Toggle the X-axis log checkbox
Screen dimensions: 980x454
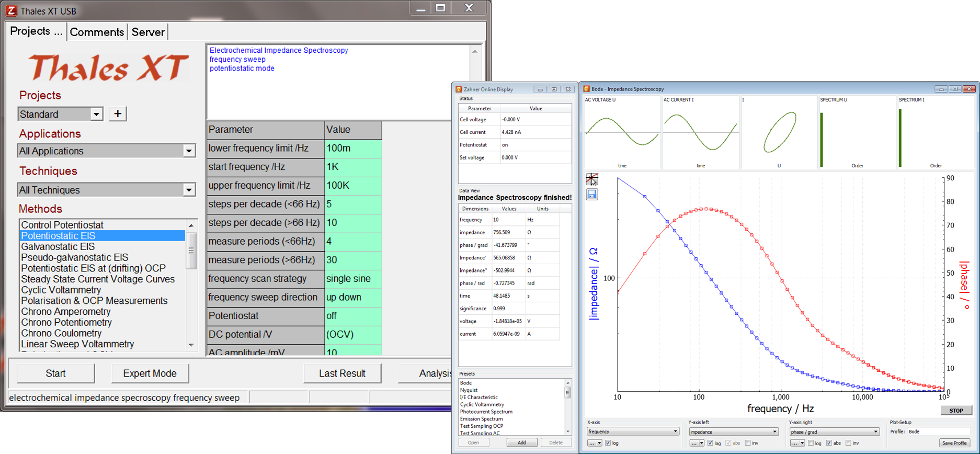(x=608, y=443)
